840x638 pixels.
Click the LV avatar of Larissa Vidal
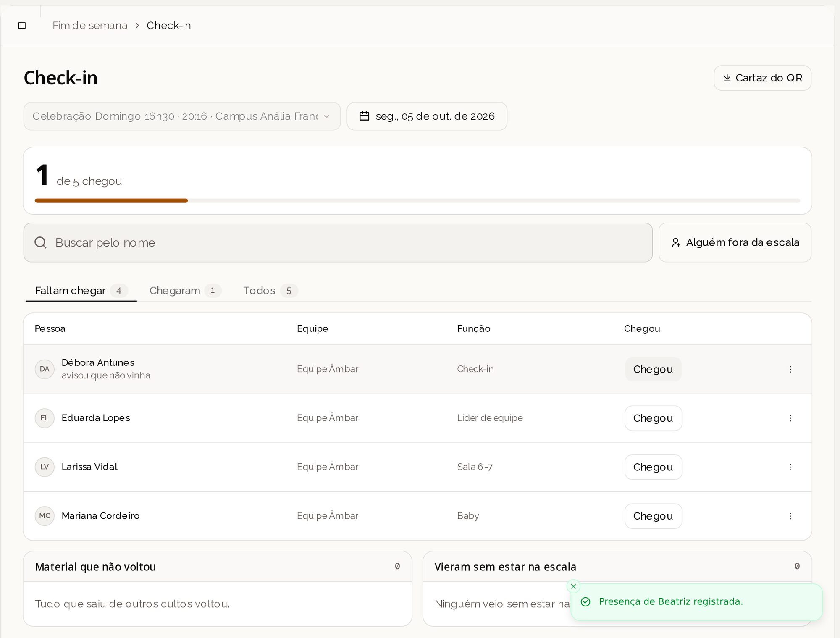45,467
